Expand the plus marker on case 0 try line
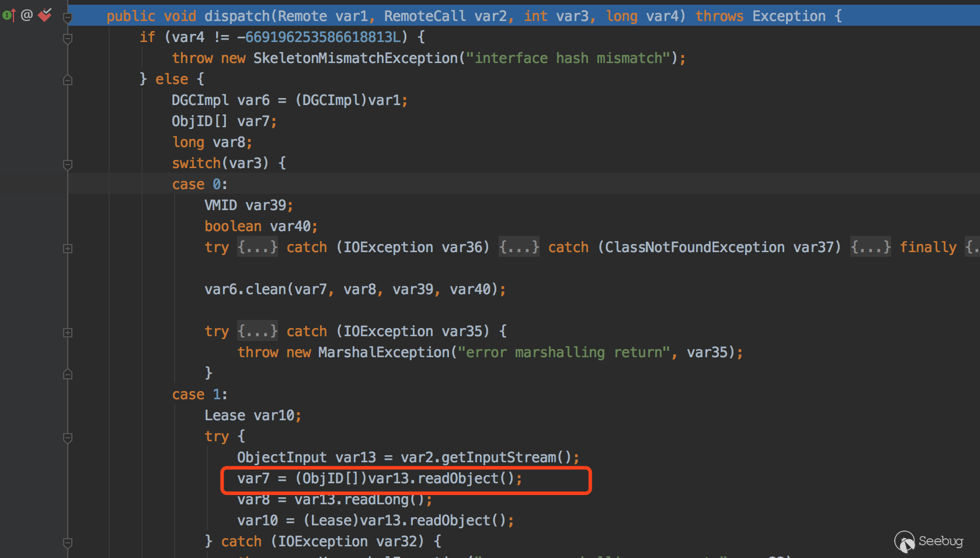The height and width of the screenshot is (558, 980). 68,248
